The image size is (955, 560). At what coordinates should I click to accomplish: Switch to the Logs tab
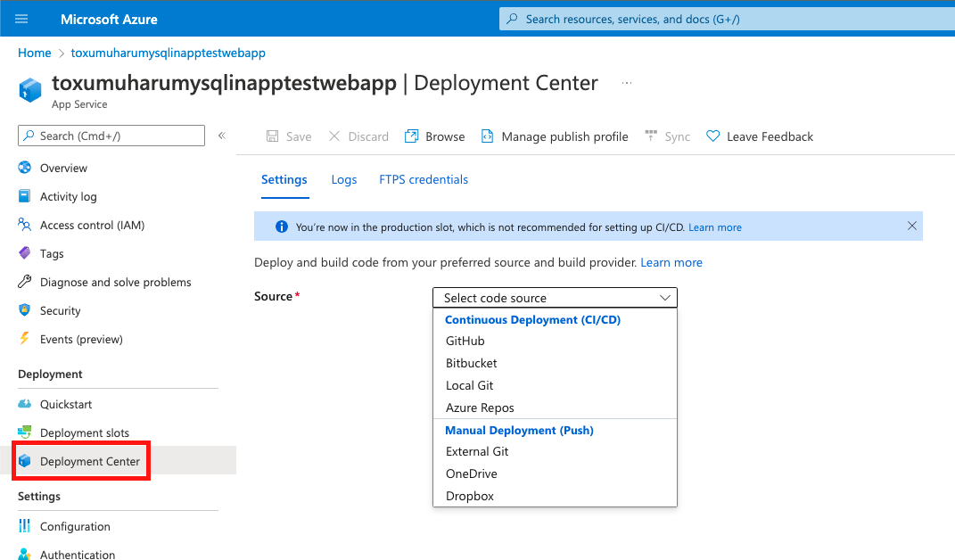click(344, 179)
